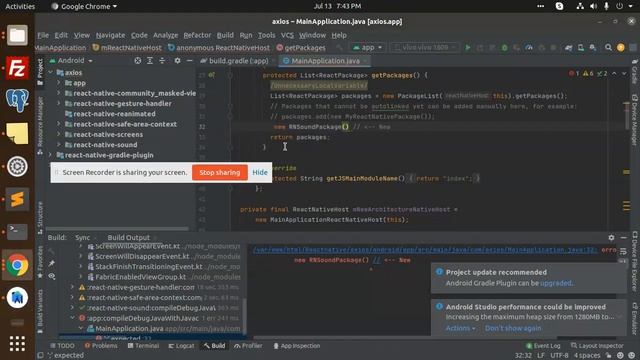Open the Android project view dropdown
Screen dimensions: 640x360
click(71, 60)
